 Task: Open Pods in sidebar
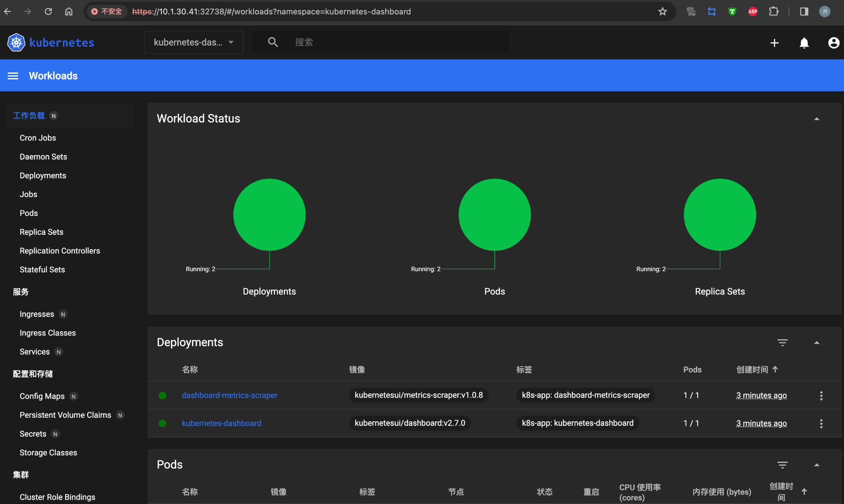pos(29,213)
